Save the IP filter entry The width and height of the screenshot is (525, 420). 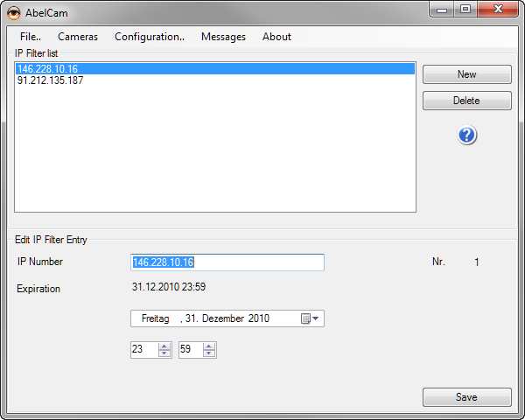466,397
